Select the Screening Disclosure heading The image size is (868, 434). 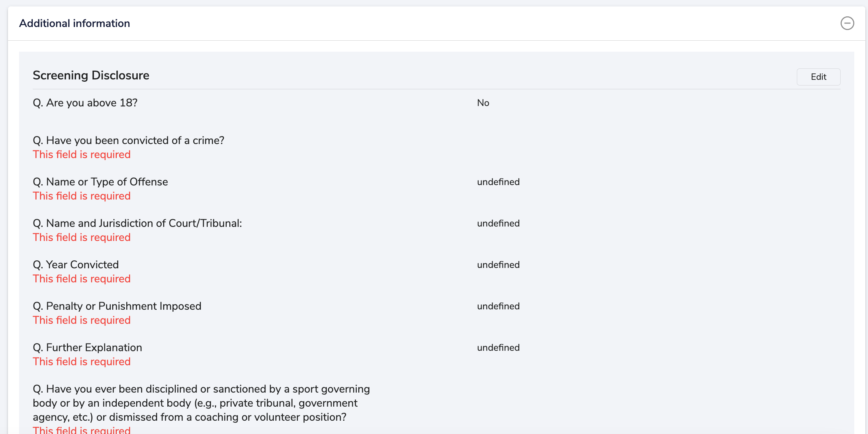tap(91, 75)
